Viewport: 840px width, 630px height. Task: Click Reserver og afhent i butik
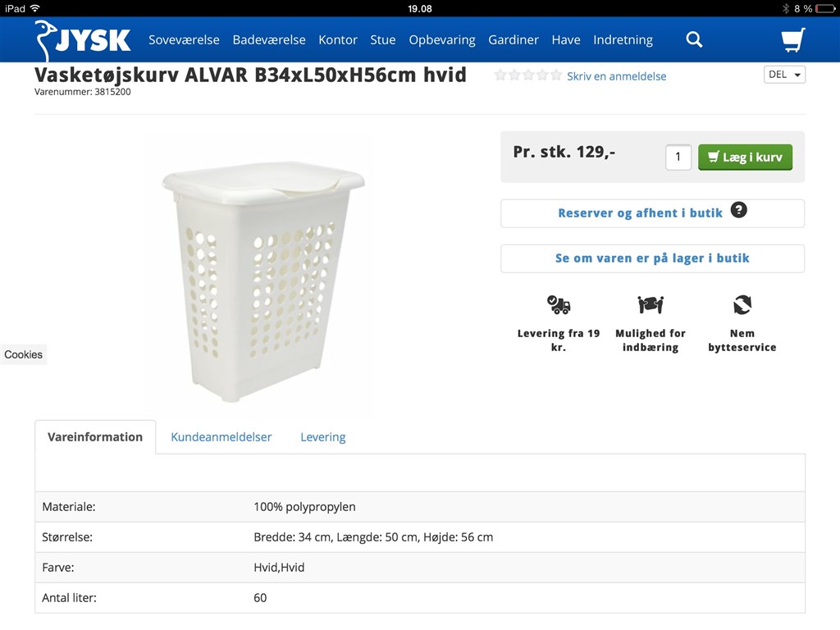tap(640, 213)
